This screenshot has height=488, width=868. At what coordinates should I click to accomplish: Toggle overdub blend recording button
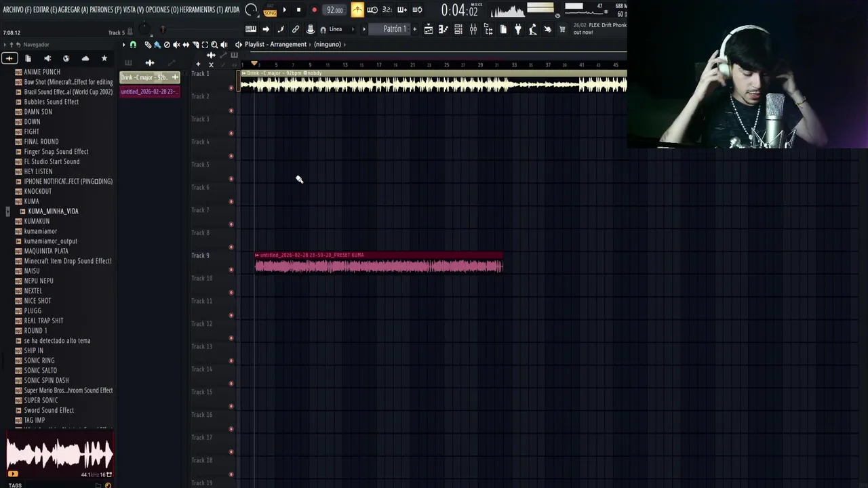[x=402, y=9]
